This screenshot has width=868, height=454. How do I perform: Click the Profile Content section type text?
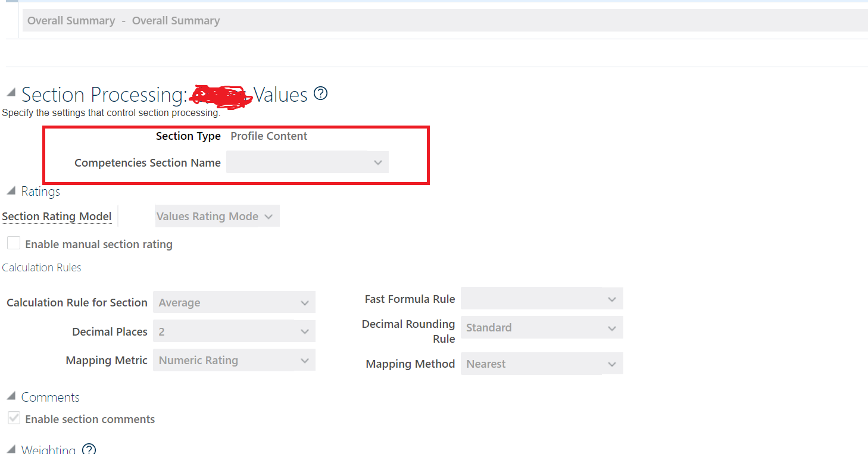tap(268, 136)
